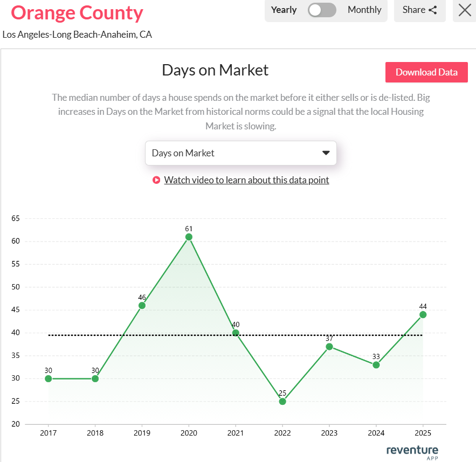Screen dimensions: 476x462
Task: Click the Download Data button
Action: tap(426, 72)
